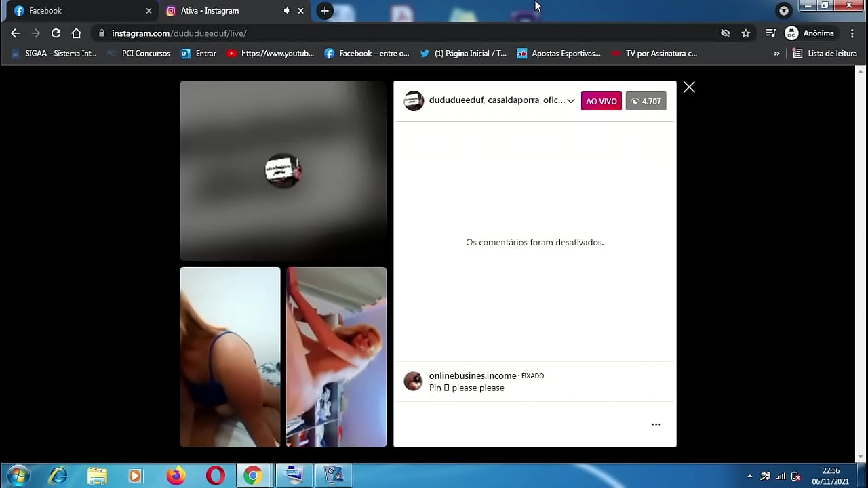The image size is (868, 488).
Task: Open Opera browser from the taskbar
Action: tap(216, 476)
